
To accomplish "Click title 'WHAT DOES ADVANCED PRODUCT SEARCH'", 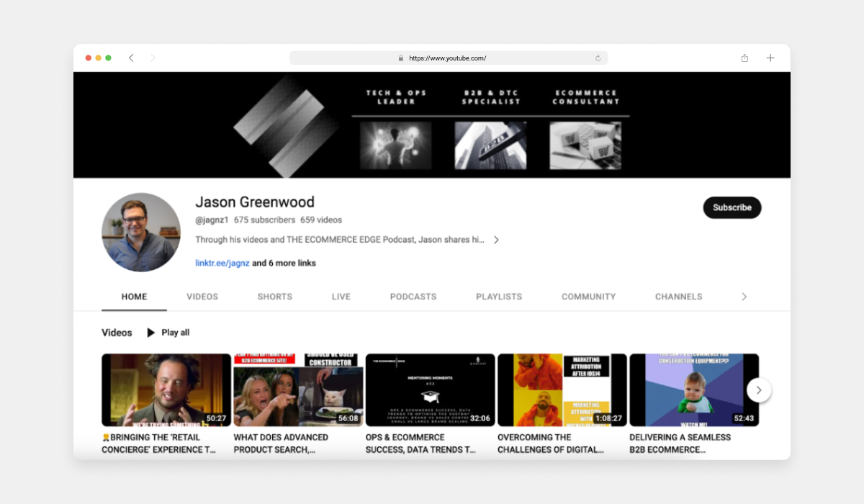I will [282, 444].
